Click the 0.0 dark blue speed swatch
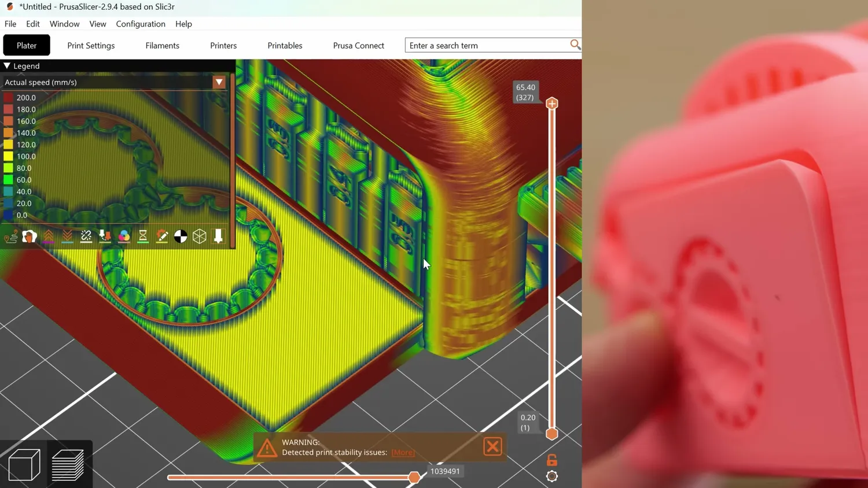Image resolution: width=868 pixels, height=488 pixels. [x=8, y=215]
